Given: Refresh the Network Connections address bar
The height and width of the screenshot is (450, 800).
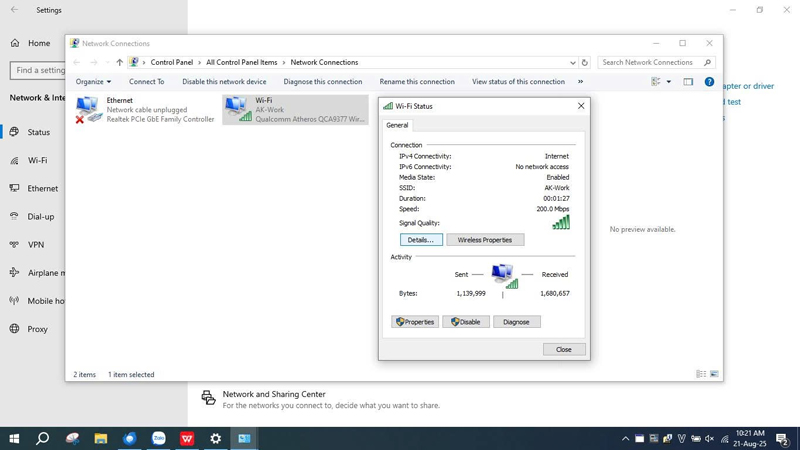Looking at the screenshot, I should click(585, 62).
